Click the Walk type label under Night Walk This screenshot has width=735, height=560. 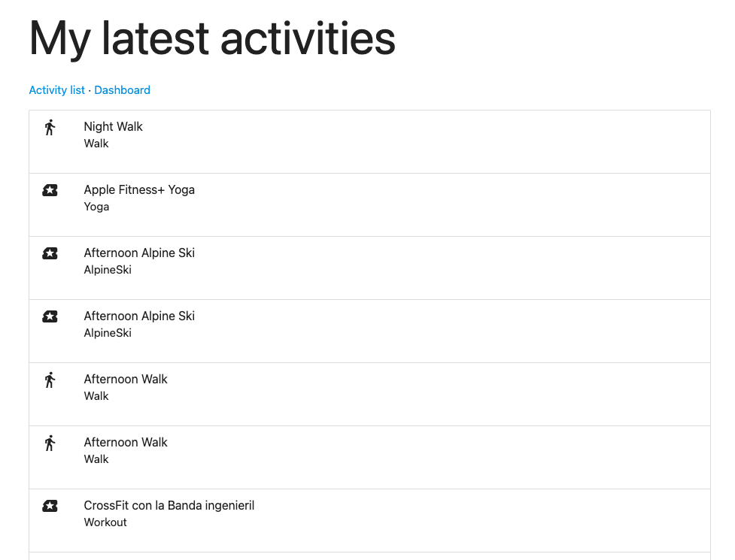tap(96, 144)
